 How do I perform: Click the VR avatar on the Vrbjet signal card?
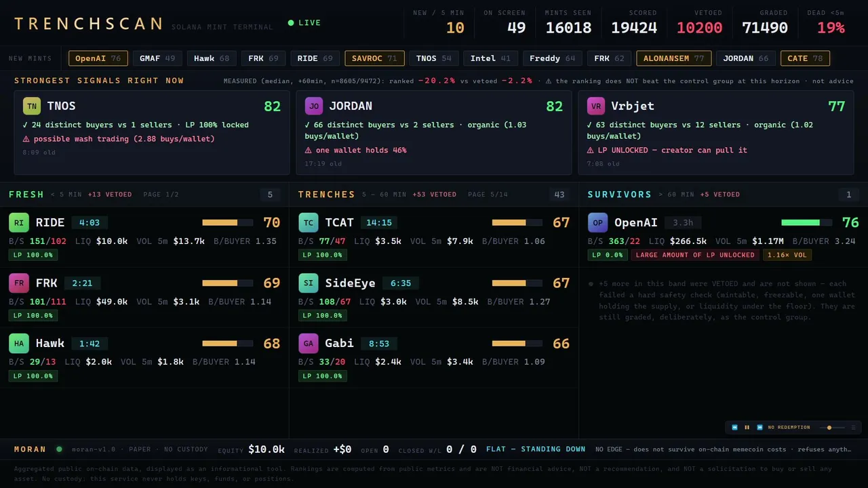[596, 106]
